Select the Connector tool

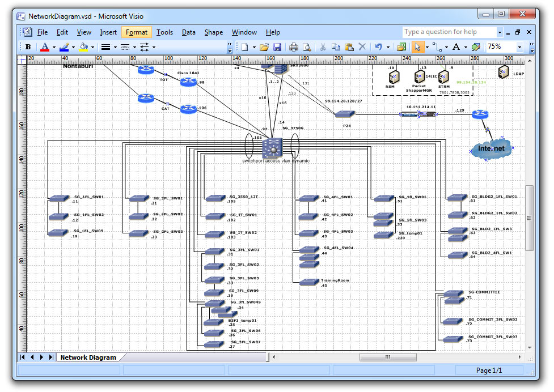(x=437, y=47)
